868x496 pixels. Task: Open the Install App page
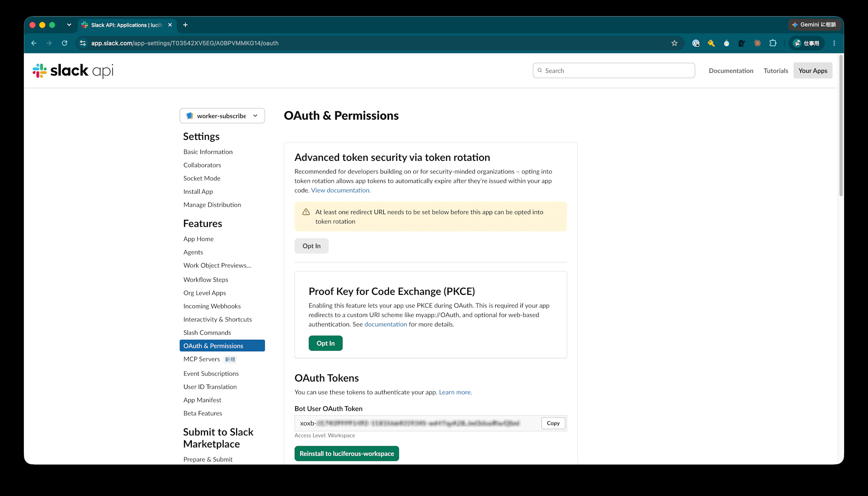[x=198, y=192]
